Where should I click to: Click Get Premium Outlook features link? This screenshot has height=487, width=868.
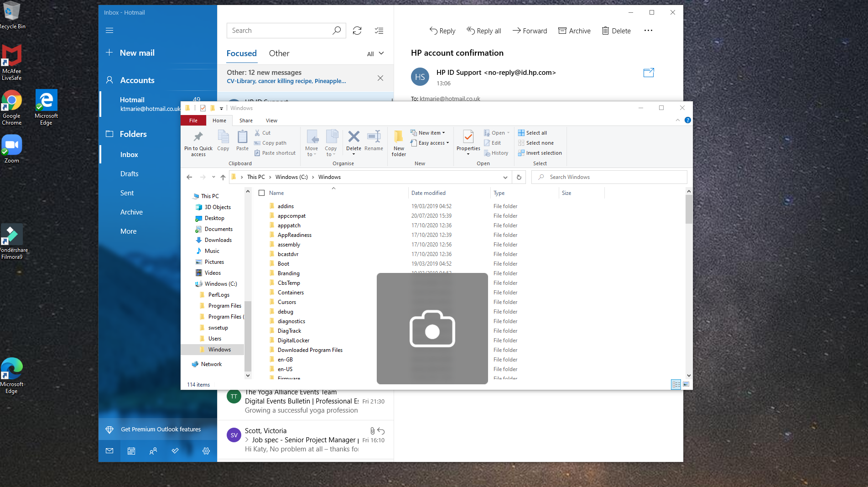[x=161, y=429]
